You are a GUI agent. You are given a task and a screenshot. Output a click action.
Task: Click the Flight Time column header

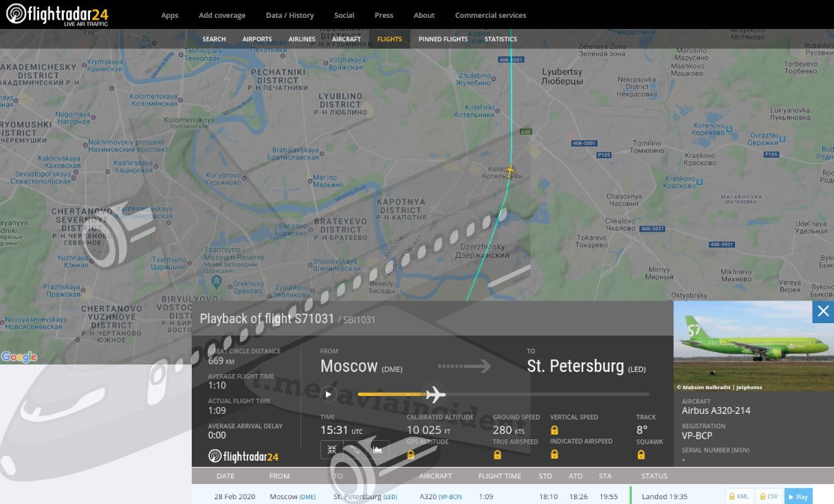click(x=500, y=476)
